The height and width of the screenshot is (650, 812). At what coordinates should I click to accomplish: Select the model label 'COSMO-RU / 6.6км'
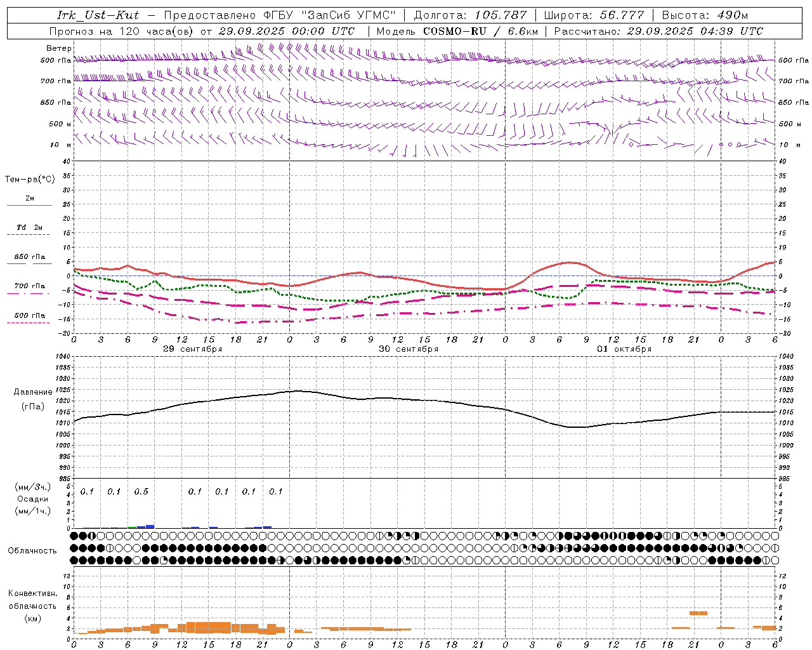(480, 31)
